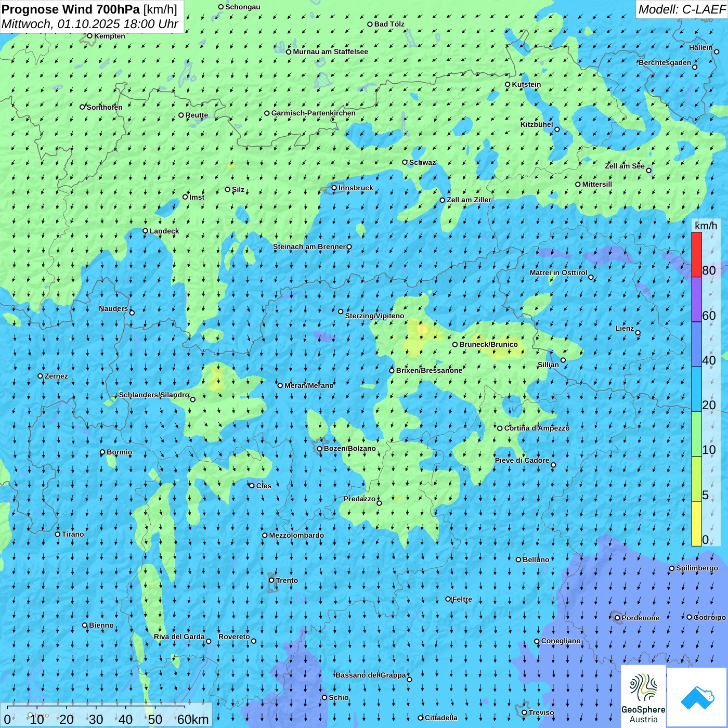Image resolution: width=728 pixels, height=728 pixels.
Task: Click the 'Mittersill' label
Action: coord(597,184)
